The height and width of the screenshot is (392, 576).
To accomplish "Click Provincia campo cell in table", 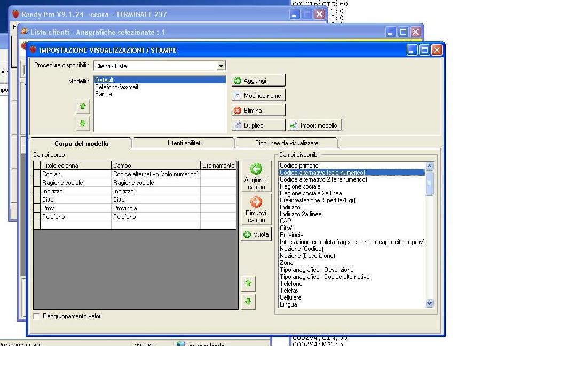I will [x=156, y=208].
